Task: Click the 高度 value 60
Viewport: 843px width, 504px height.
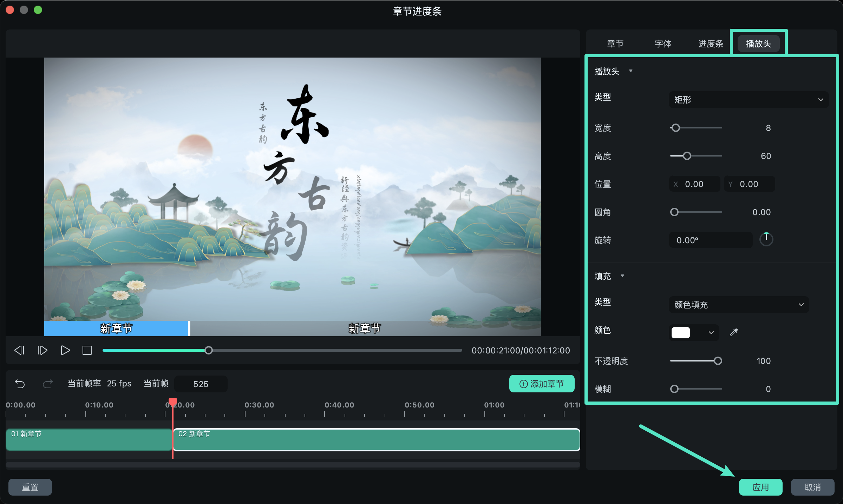Action: click(x=766, y=156)
